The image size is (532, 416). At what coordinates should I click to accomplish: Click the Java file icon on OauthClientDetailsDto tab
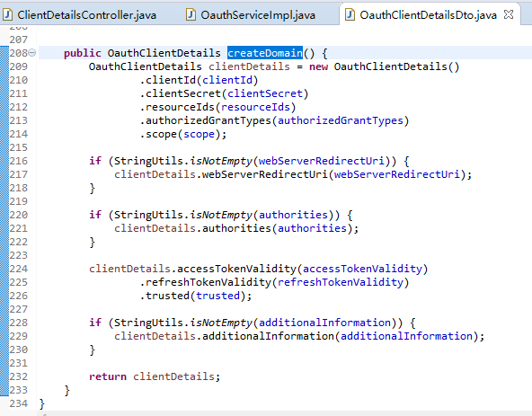click(x=350, y=15)
